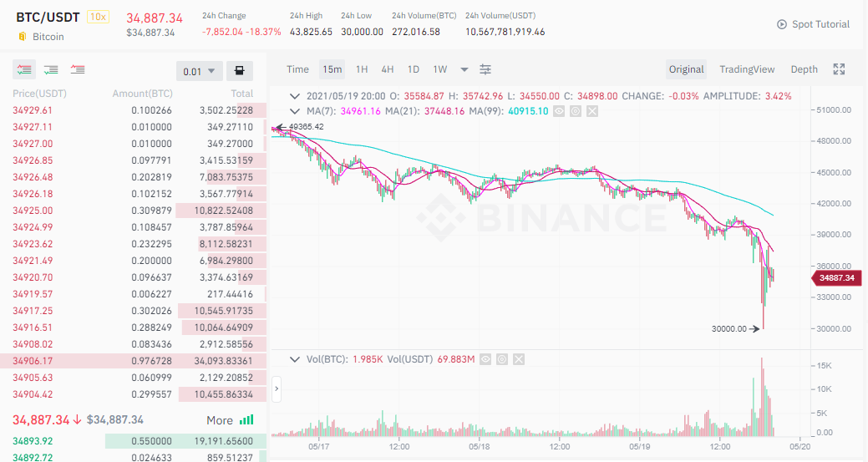868x462 pixels.
Task: Toggle volume indicator visibility eye icon
Action: pyautogui.click(x=485, y=359)
